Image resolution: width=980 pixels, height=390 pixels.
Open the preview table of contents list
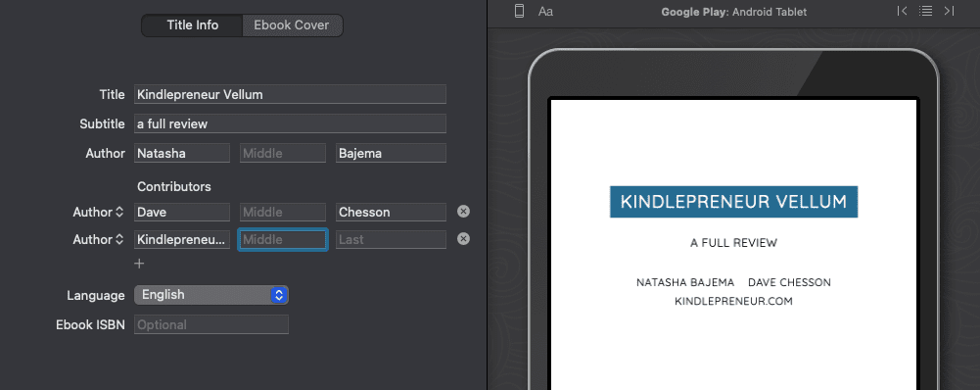925,11
